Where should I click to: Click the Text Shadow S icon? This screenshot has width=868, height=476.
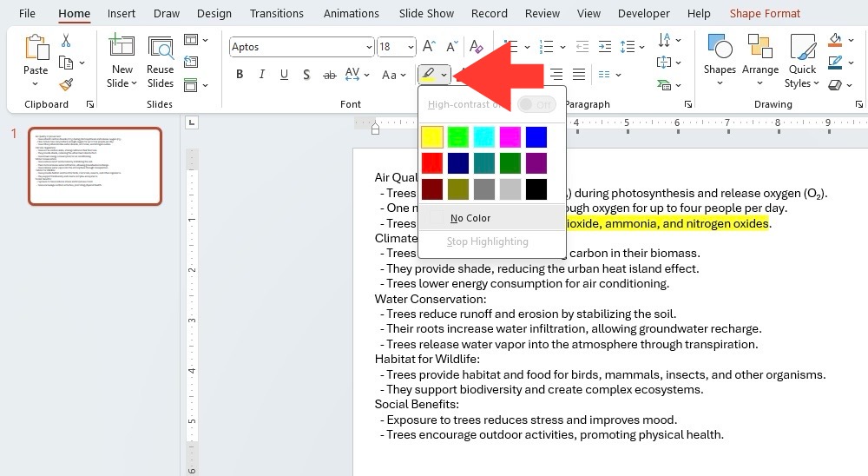(306, 74)
